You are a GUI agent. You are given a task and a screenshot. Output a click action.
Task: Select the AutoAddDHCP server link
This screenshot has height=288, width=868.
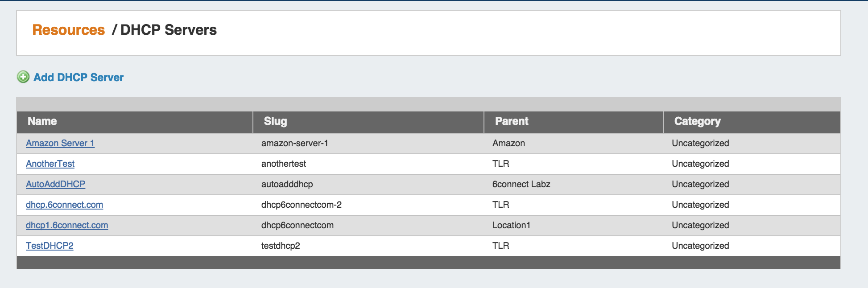(x=55, y=184)
